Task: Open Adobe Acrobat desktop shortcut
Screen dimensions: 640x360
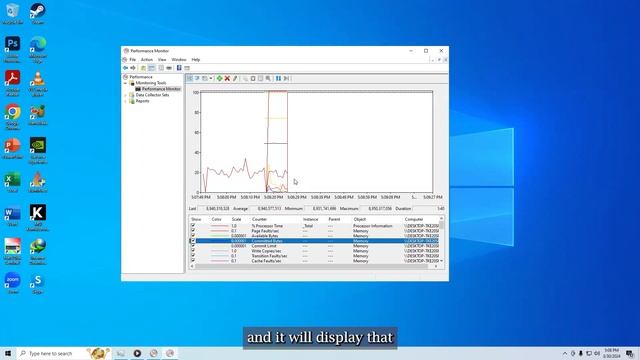Action: point(12,83)
